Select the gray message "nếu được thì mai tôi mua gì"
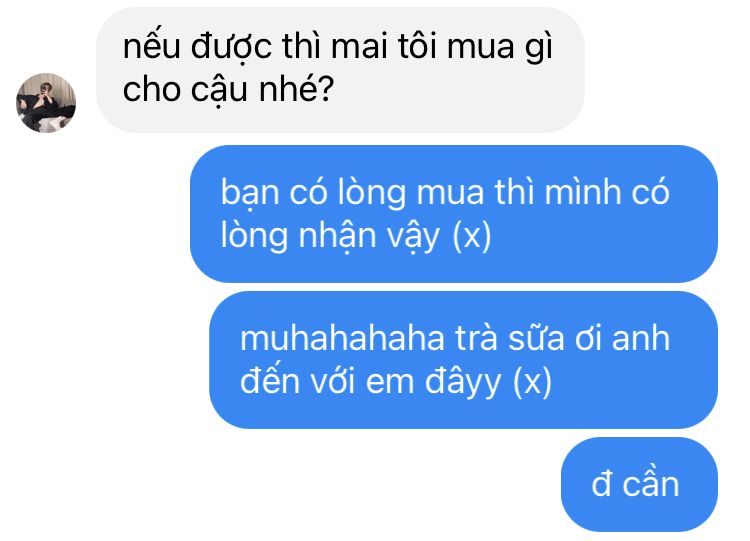 point(340,70)
